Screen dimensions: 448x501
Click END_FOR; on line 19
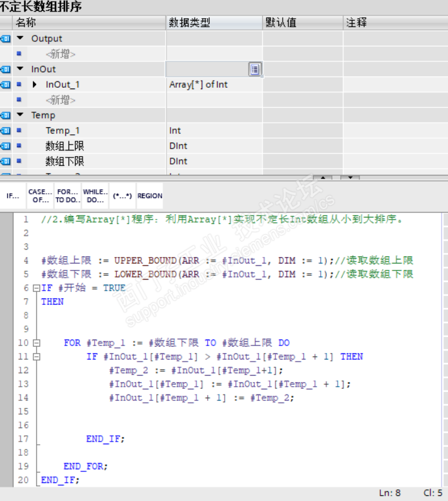click(86, 467)
